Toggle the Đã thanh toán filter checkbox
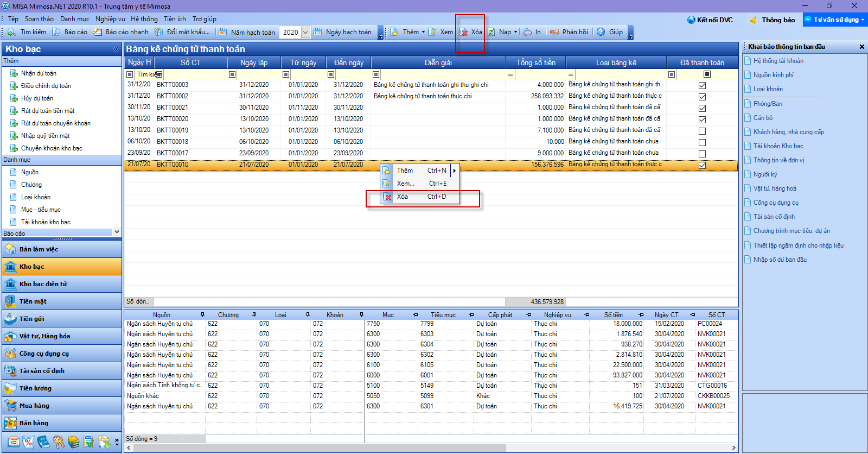868x454 pixels. click(x=707, y=74)
